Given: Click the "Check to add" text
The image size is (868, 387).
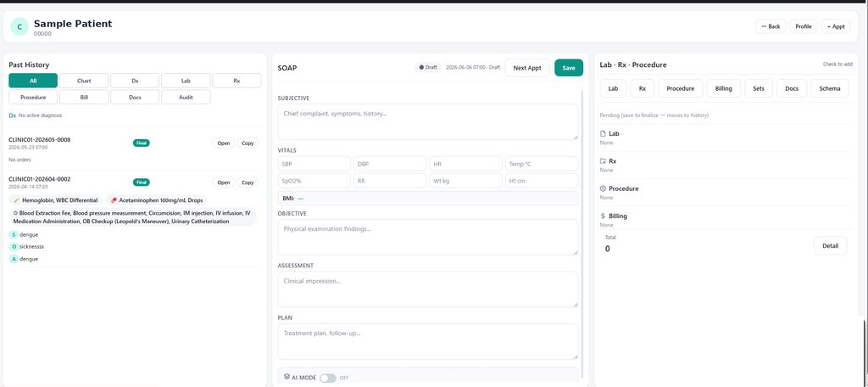Looking at the screenshot, I should (837, 64).
